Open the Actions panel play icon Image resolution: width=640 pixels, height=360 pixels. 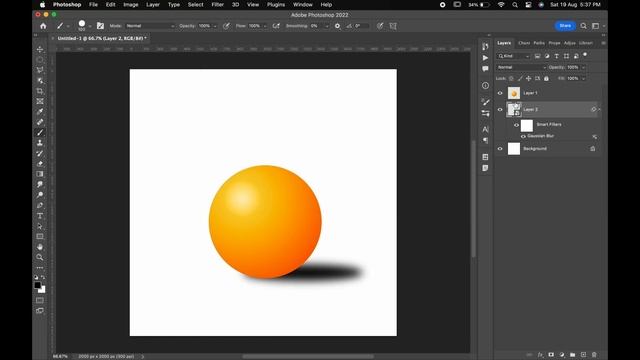[x=485, y=58]
